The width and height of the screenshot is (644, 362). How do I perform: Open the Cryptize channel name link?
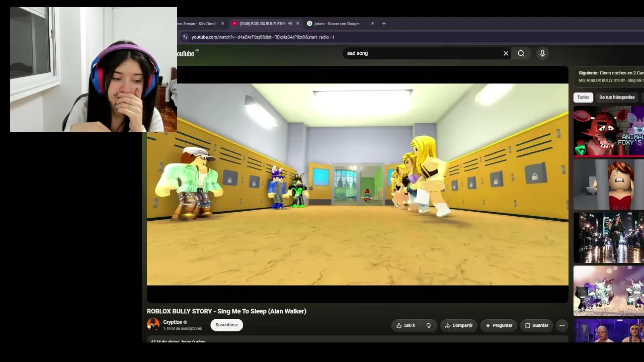point(173,322)
